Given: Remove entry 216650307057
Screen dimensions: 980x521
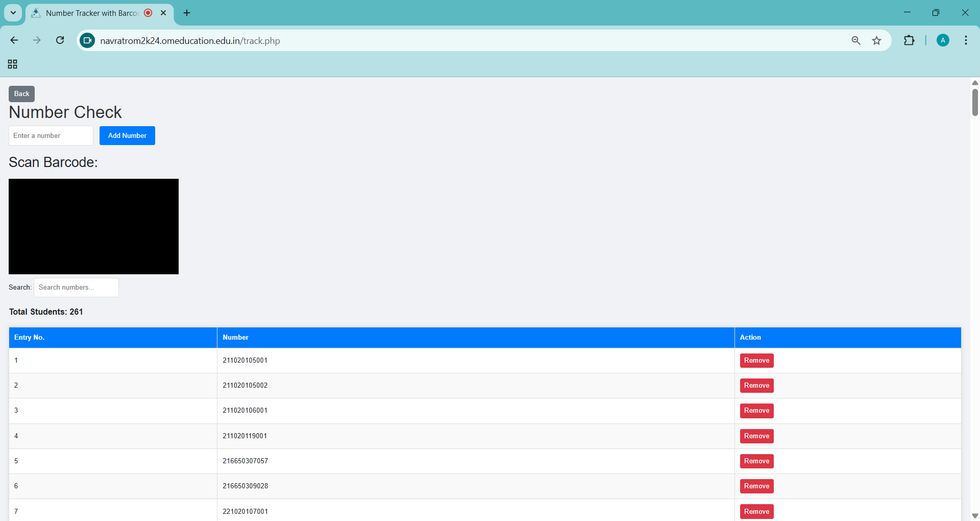Looking at the screenshot, I should coord(756,461).
